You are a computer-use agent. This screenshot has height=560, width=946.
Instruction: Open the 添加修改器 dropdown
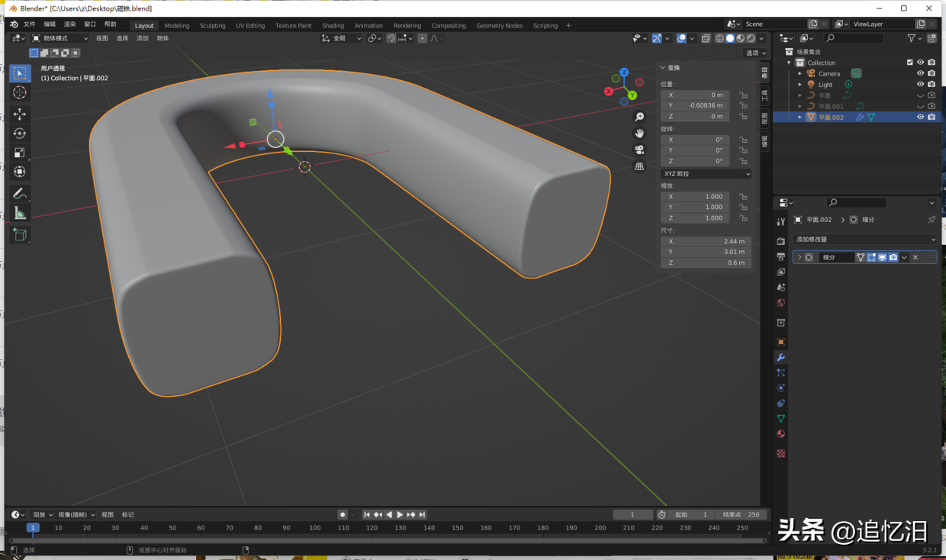pos(864,239)
